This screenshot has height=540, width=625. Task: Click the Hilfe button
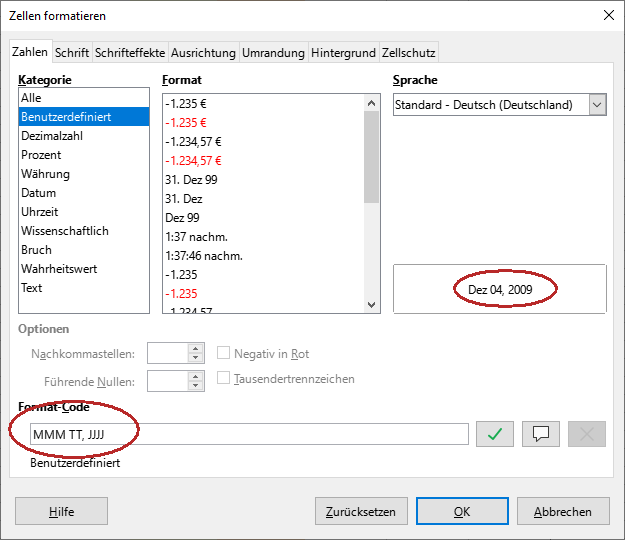(x=61, y=511)
